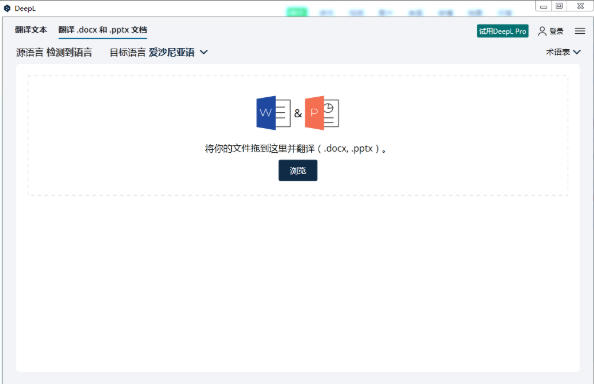Click the 浏览 browse button

pos(298,170)
